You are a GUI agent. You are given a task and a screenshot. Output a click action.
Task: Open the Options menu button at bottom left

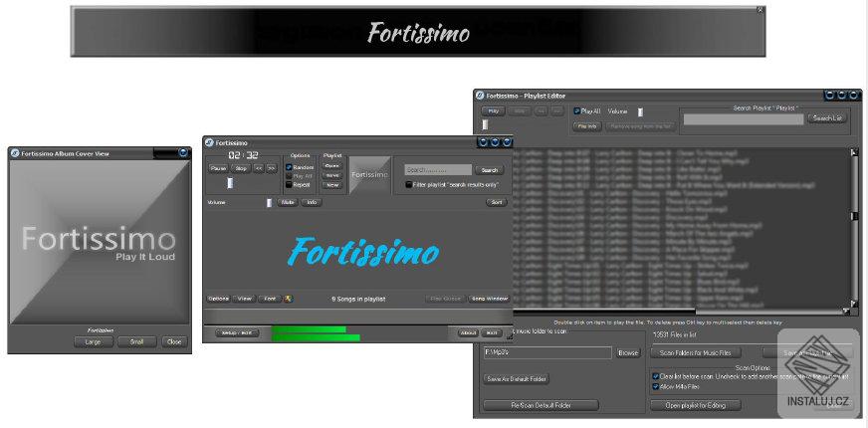(218, 299)
